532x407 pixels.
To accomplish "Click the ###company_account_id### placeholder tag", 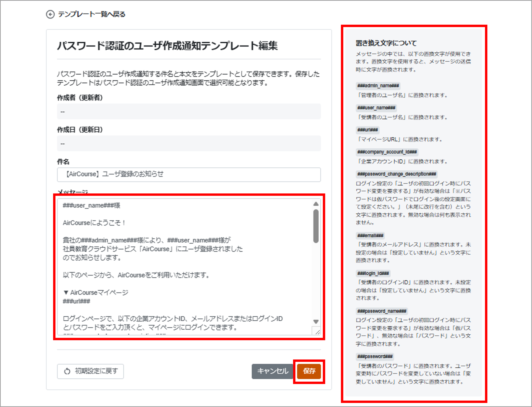I will click(x=387, y=152).
